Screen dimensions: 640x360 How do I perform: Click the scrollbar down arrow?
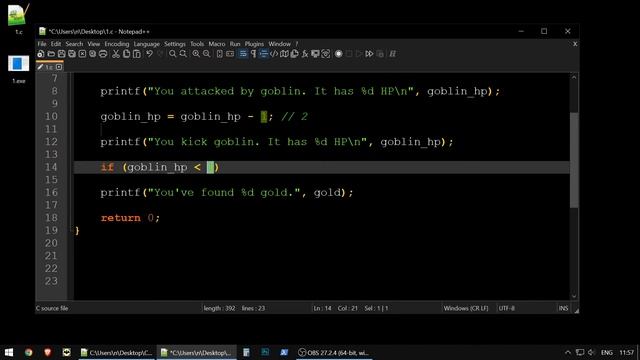(574, 296)
